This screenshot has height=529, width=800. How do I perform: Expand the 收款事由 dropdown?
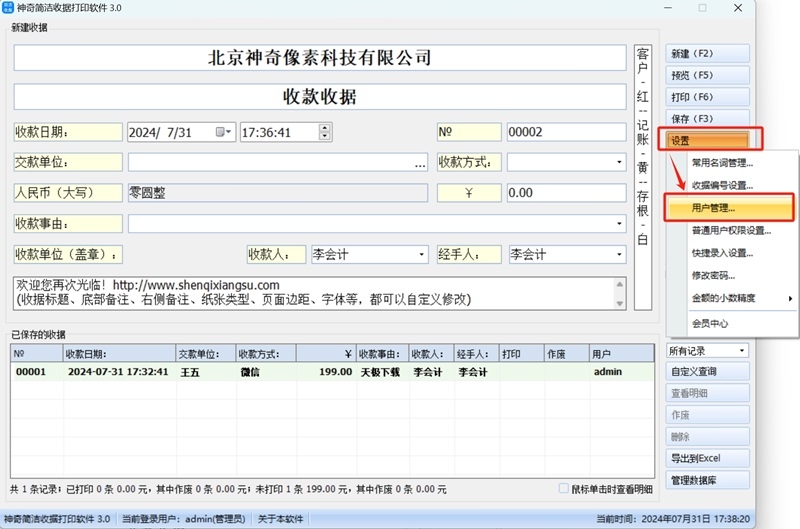[x=619, y=223]
